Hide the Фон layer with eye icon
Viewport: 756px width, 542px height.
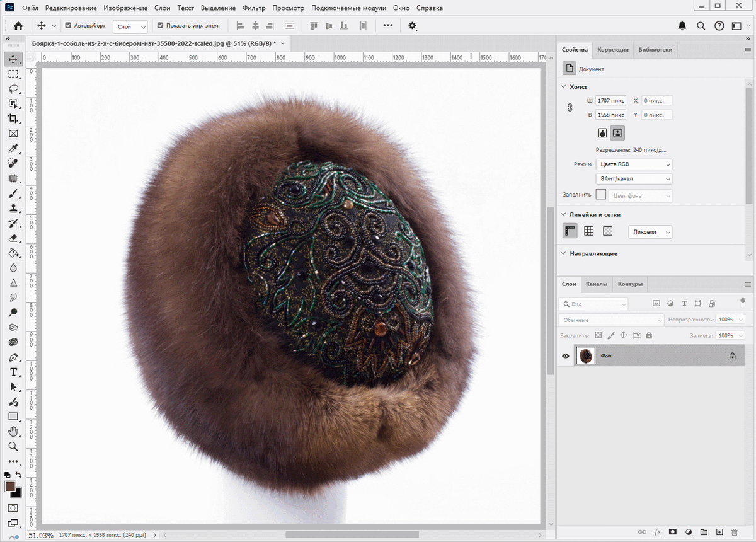pos(566,356)
